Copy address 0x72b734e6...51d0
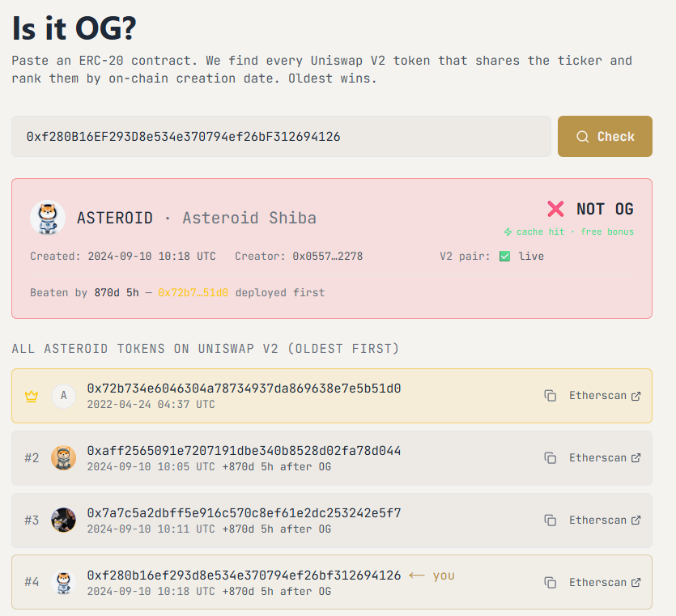The image size is (676, 616). (x=551, y=396)
